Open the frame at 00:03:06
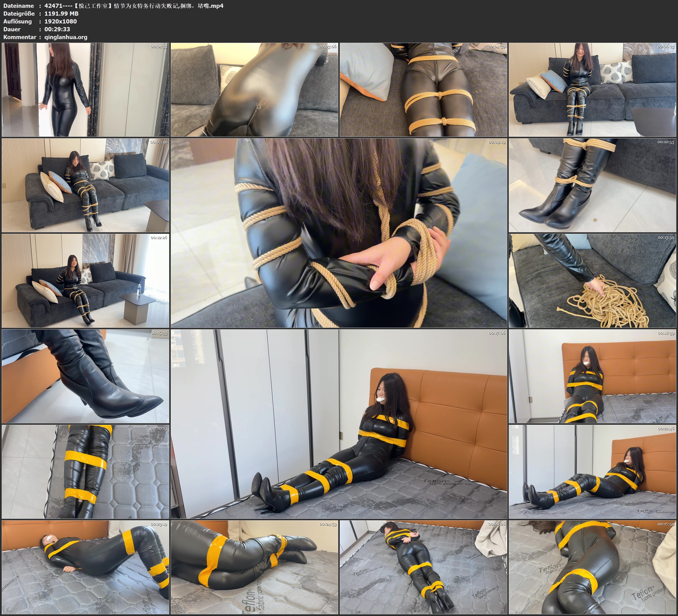This screenshot has height=616, width=678. 254,89
